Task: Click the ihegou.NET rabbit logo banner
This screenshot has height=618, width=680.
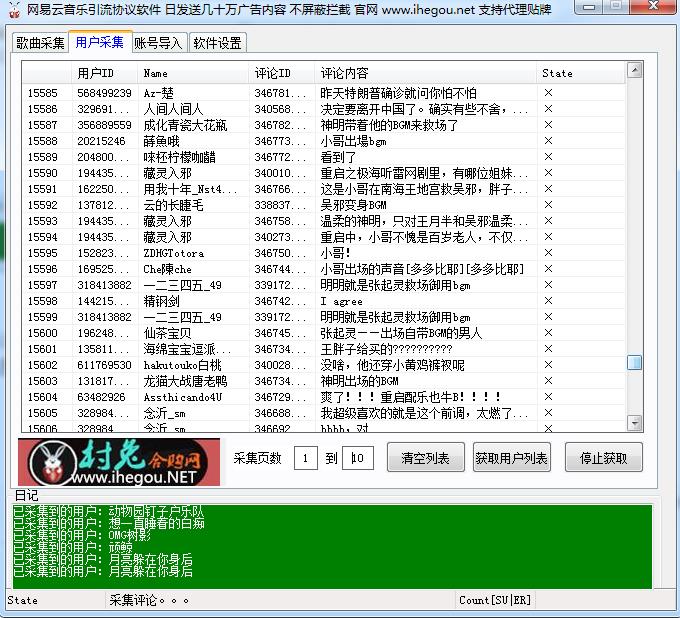Action: click(120, 461)
